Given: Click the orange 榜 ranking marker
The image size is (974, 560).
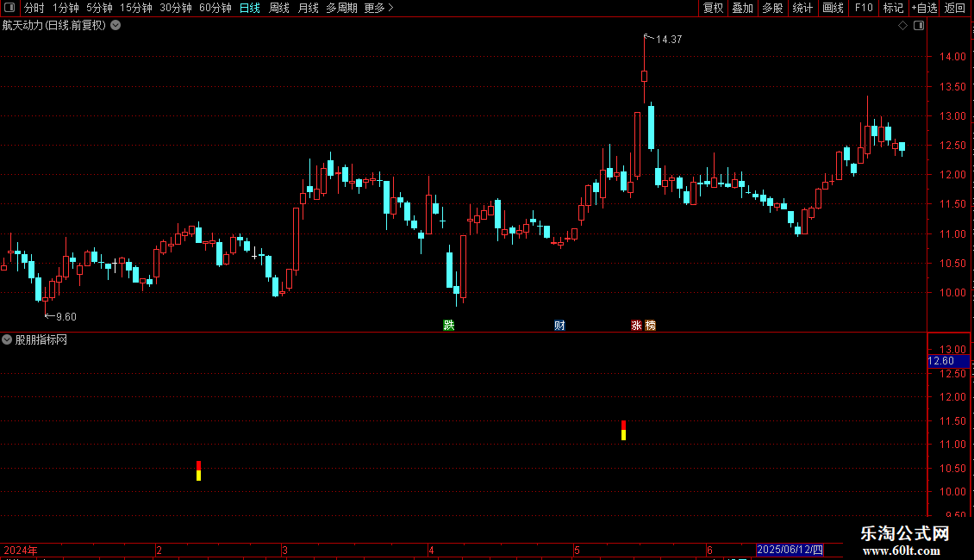Looking at the screenshot, I should click(x=650, y=326).
